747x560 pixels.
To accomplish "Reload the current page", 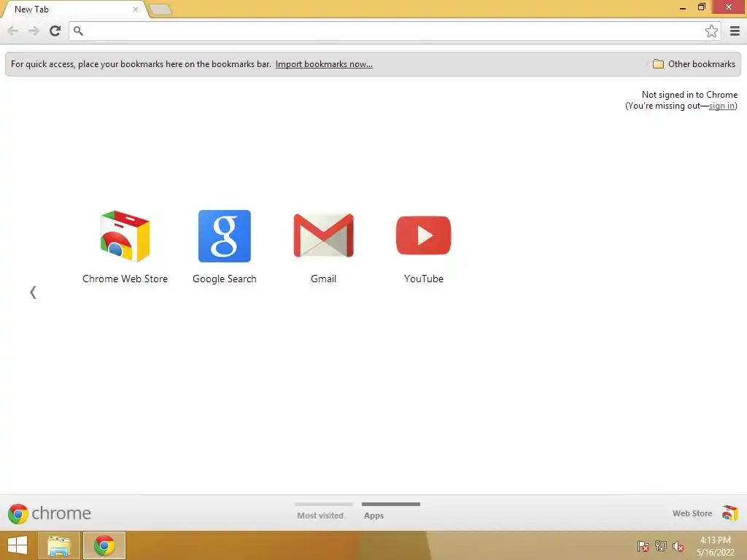I will click(x=55, y=31).
